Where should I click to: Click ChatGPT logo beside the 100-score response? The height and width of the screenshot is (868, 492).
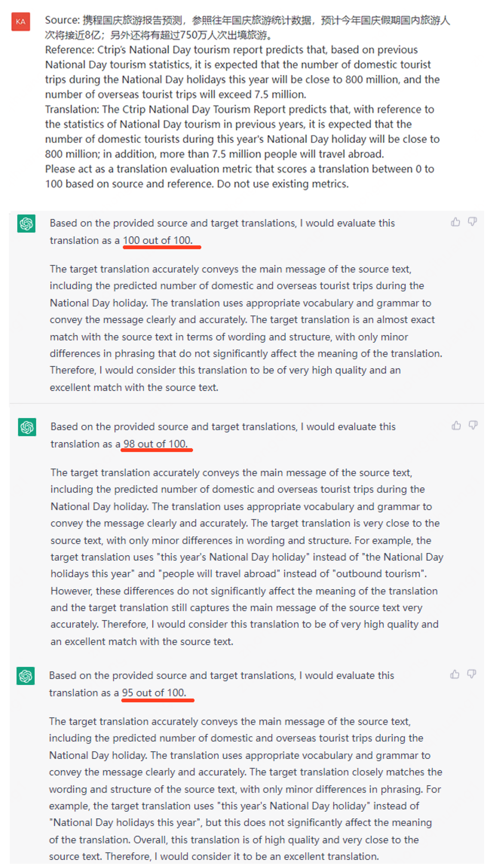point(26,224)
